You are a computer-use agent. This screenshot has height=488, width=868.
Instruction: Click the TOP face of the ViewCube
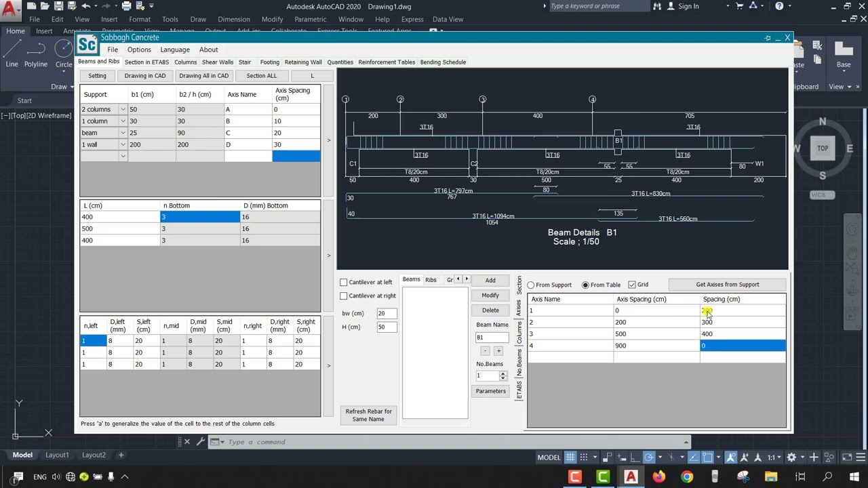823,148
